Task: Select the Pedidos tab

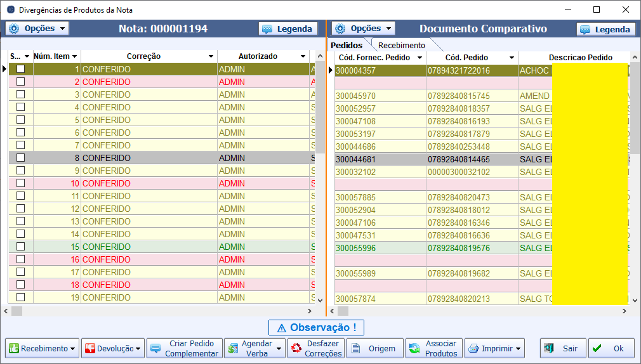Action: click(347, 46)
